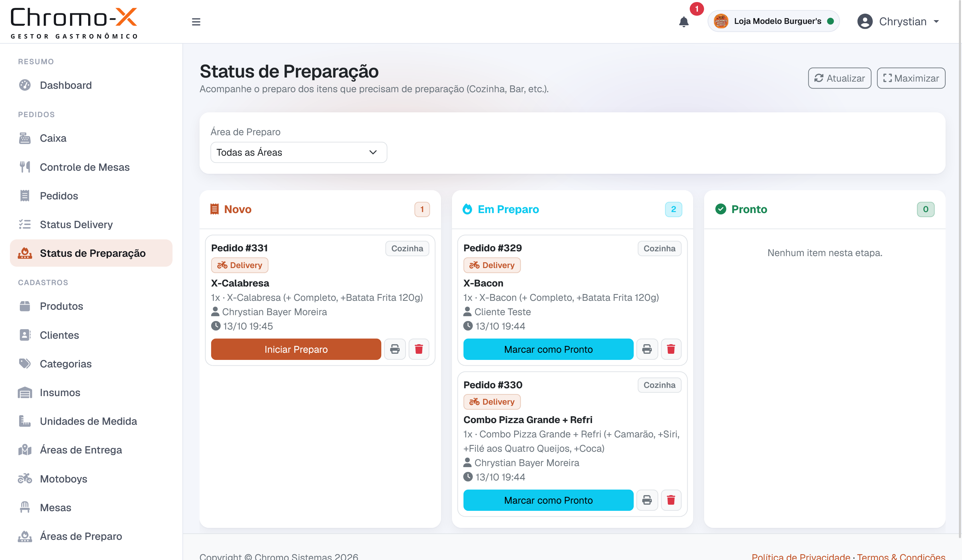Delete Pedido #331 with trash icon
Screen dimensions: 962x560
click(x=419, y=349)
